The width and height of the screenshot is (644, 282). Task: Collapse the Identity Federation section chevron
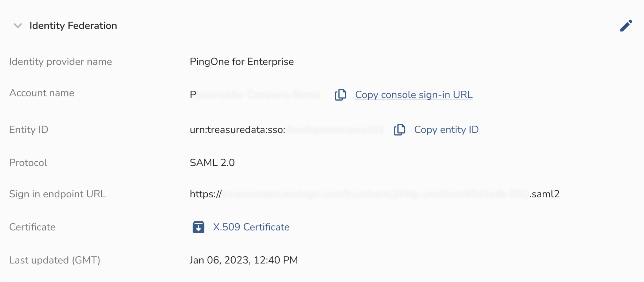pyautogui.click(x=18, y=26)
